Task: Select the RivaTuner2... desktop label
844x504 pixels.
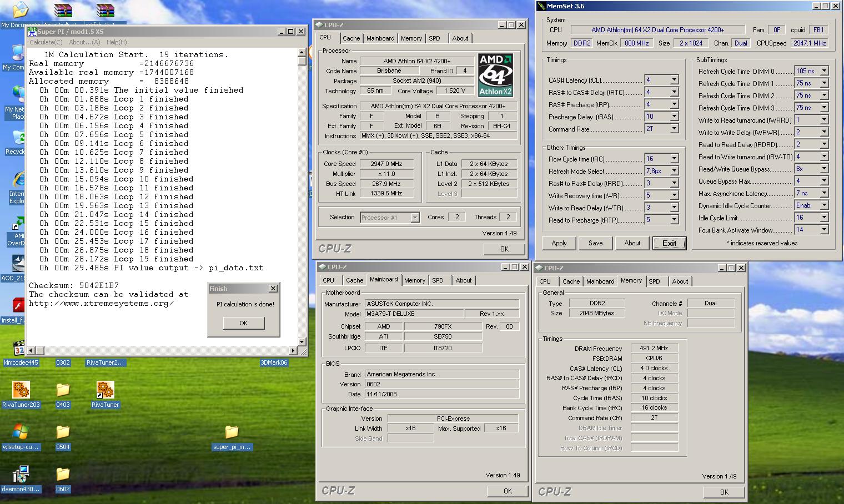Action: [x=105, y=362]
